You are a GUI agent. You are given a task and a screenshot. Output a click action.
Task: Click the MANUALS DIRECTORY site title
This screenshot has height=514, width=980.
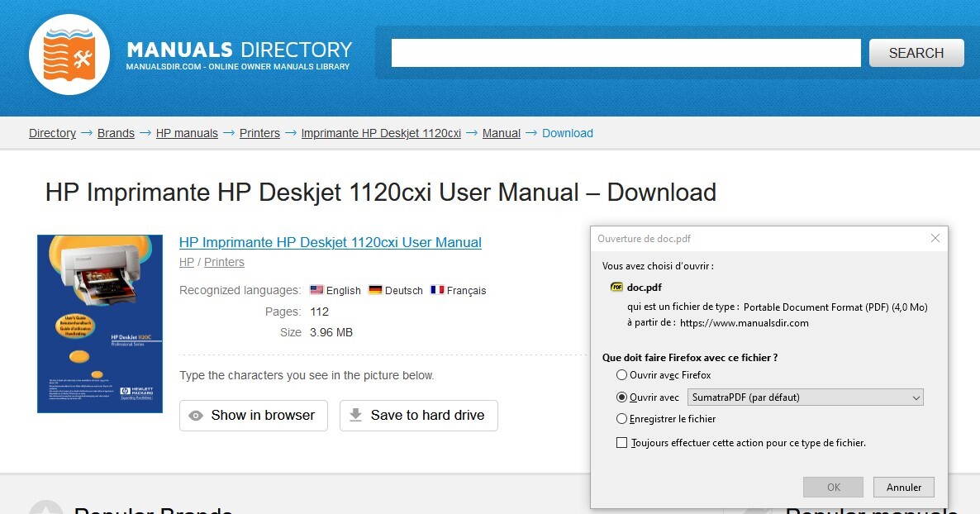point(240,50)
